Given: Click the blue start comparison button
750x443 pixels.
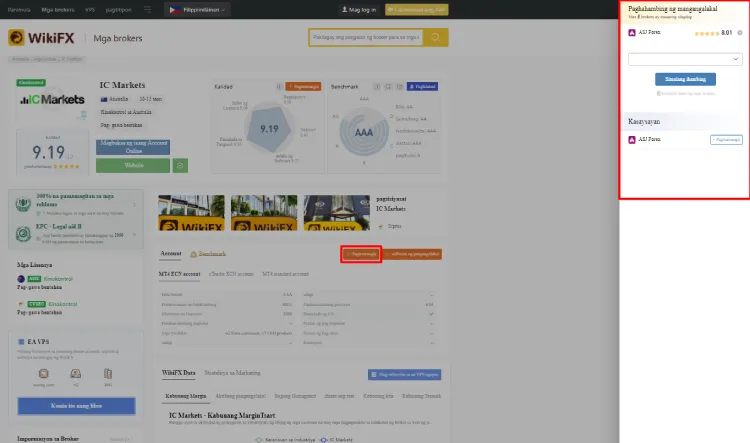Looking at the screenshot, I should tap(685, 79).
